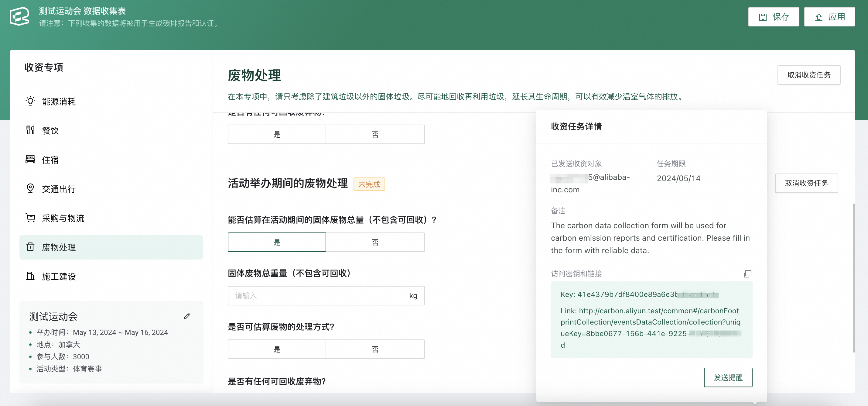Open the 采购与物流 section

[111, 218]
